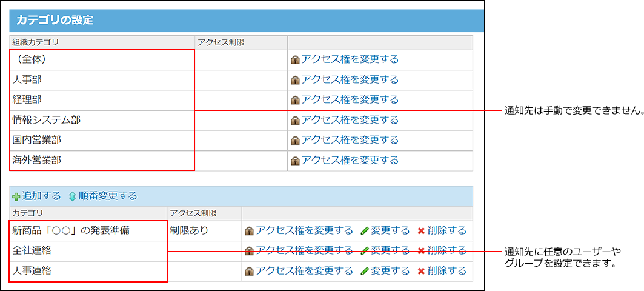Select the （全体） organization category cell
Screen dimensions: 644x291
(102, 59)
